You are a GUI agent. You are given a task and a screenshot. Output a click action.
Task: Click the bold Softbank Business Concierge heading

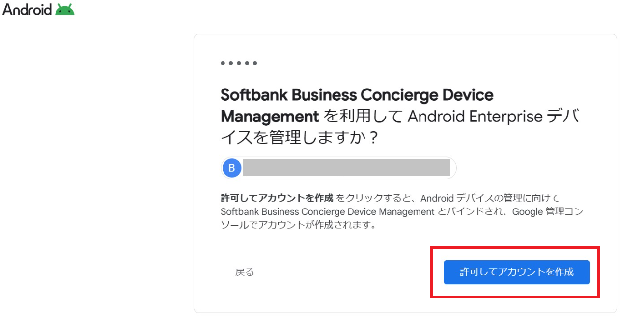357,94
